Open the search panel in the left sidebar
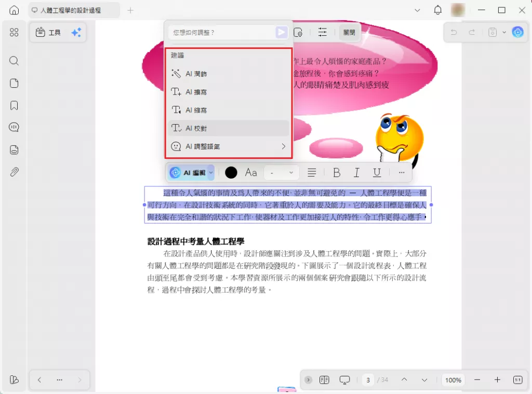532x394 pixels. pos(14,61)
